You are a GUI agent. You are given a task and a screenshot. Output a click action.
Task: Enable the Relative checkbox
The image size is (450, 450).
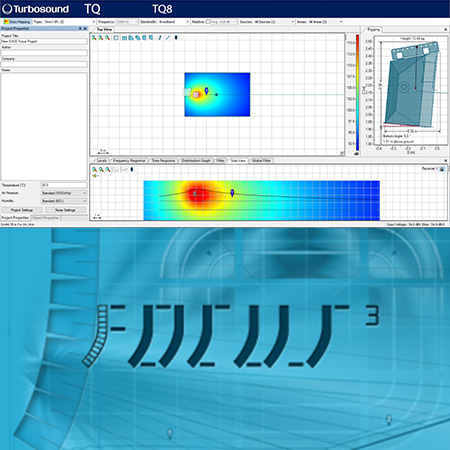pos(208,22)
